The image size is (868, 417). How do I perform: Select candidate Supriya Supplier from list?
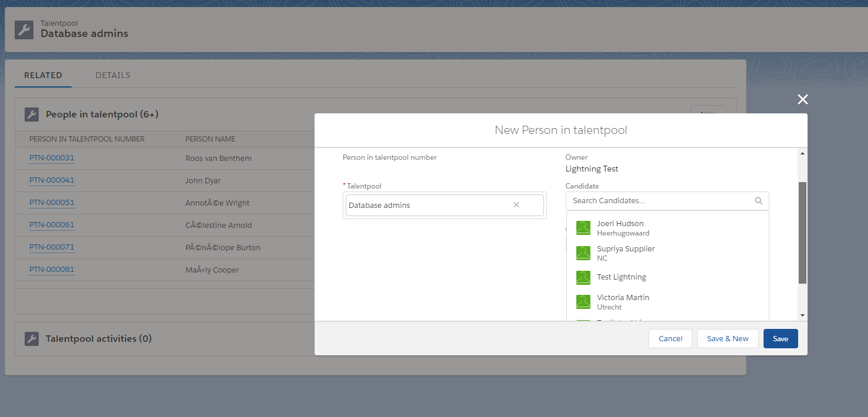click(667, 253)
